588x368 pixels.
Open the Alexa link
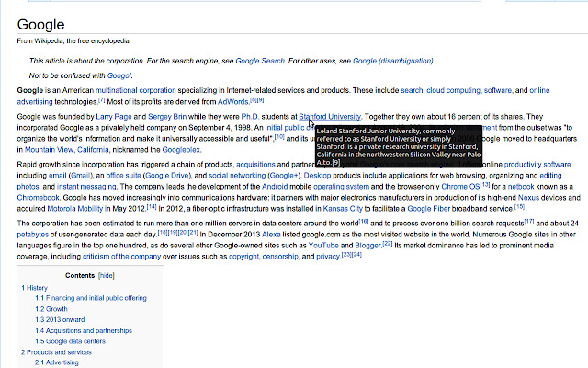tap(271, 235)
